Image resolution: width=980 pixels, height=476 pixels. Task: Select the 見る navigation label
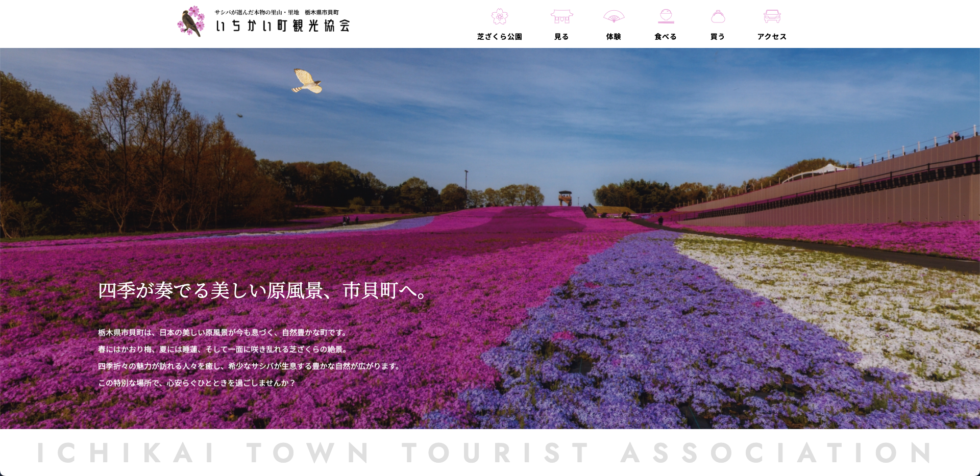561,37
